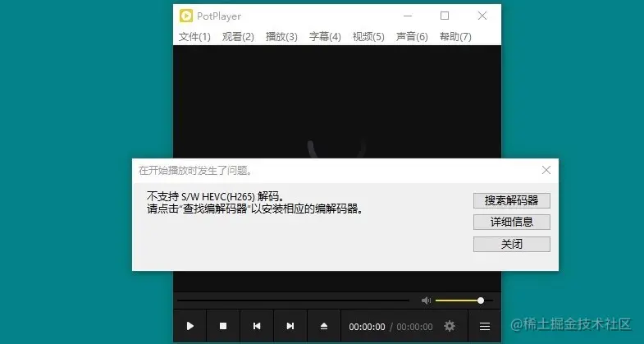Screen dimensions: 644x344
Task: Click the Stop playback button
Action: [223, 326]
